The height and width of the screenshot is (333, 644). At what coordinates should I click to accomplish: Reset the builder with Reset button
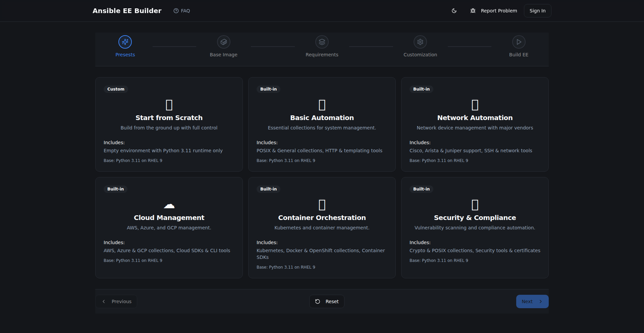pos(327,301)
